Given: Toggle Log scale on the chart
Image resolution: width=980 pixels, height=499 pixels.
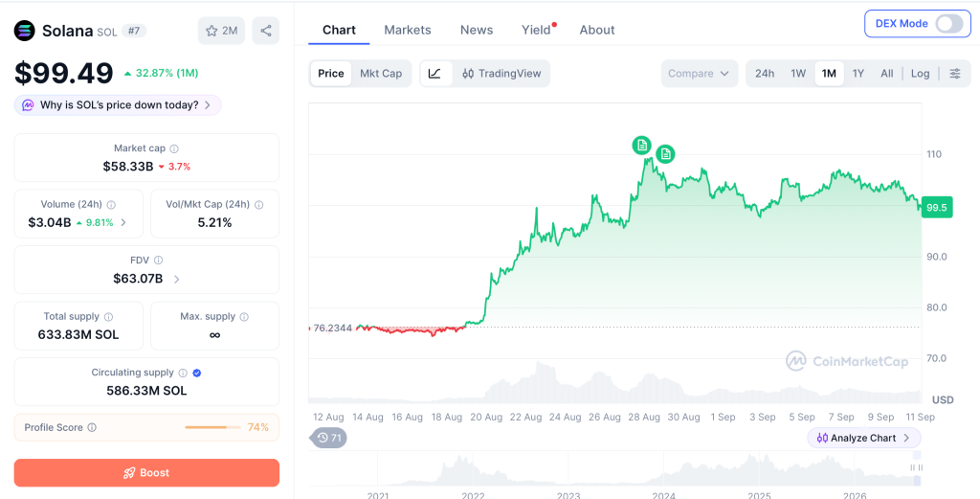Looking at the screenshot, I should [920, 73].
